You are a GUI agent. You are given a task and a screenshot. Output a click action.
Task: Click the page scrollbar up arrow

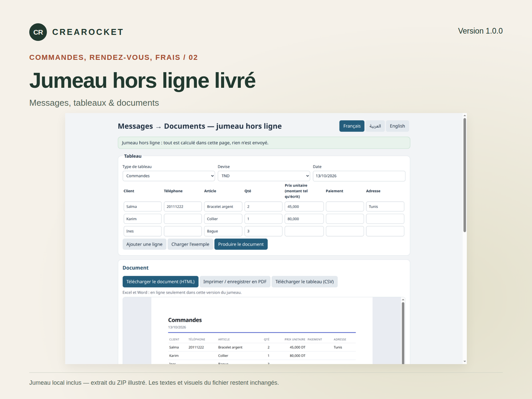[x=465, y=115]
